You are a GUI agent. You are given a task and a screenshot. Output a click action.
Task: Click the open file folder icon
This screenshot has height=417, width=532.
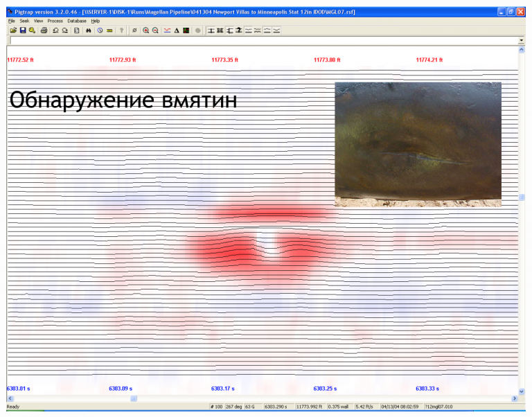[13, 30]
